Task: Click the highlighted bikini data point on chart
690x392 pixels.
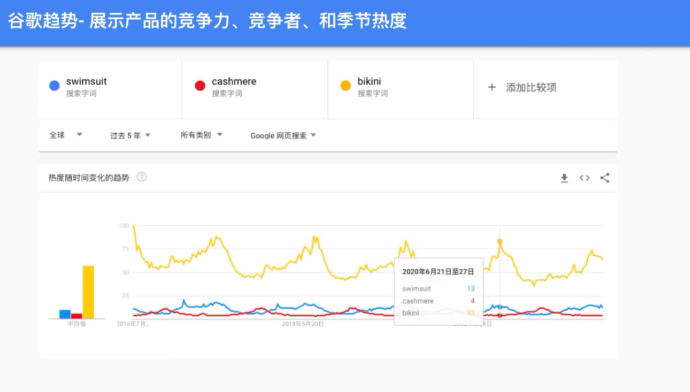Action: point(499,242)
